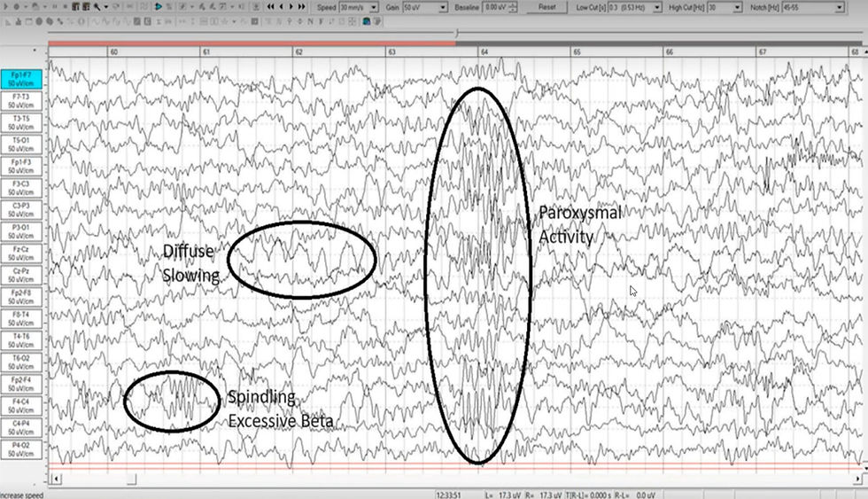Click the horizontal scrollbar right arrow
Viewport: 868px width, 499px height.
click(x=858, y=479)
